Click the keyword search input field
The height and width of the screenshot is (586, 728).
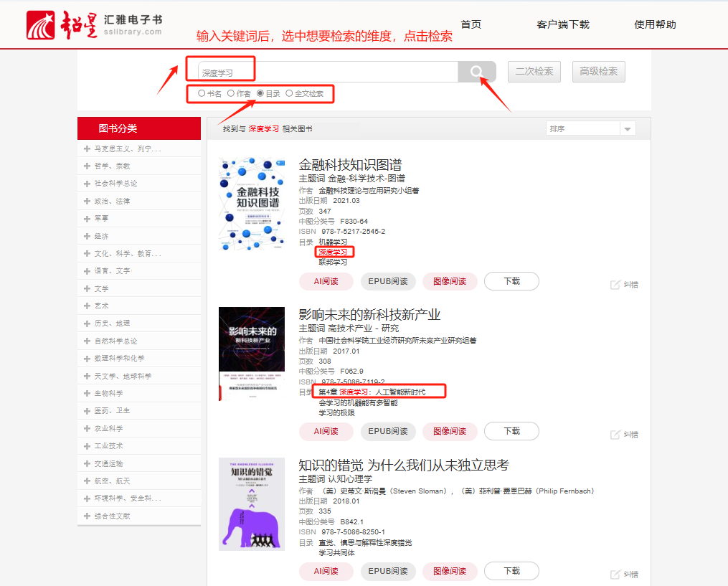tap(328, 72)
